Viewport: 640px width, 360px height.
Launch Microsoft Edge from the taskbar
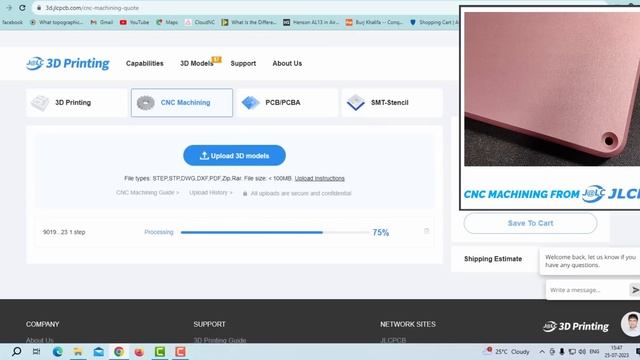pos(58,351)
